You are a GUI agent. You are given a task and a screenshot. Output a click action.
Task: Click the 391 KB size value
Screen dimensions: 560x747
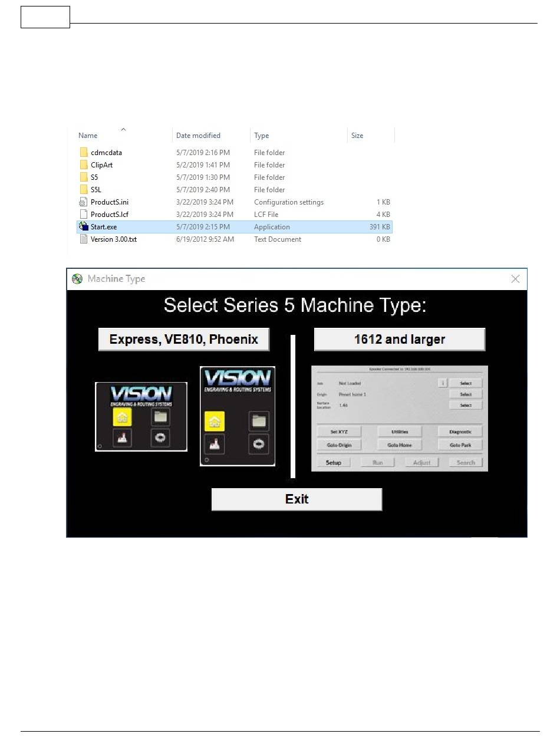coord(380,227)
